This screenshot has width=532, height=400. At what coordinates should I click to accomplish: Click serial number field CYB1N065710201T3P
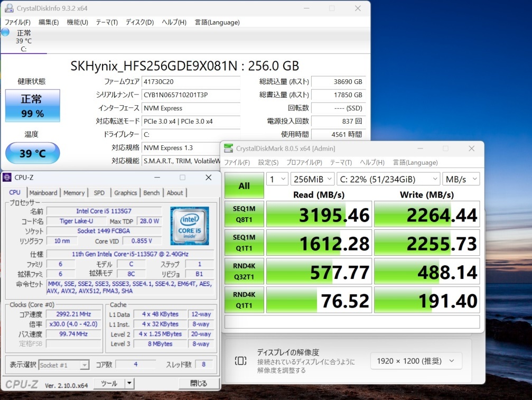point(191,95)
